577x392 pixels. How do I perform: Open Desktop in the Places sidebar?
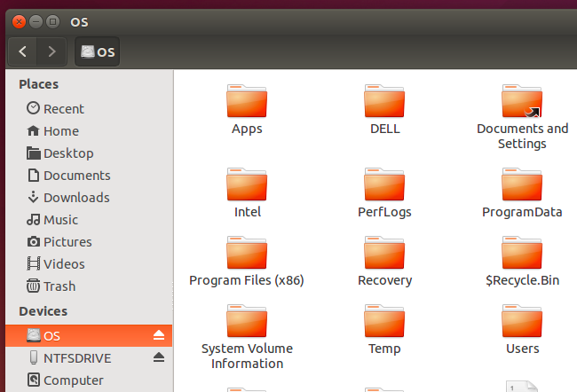tap(67, 153)
